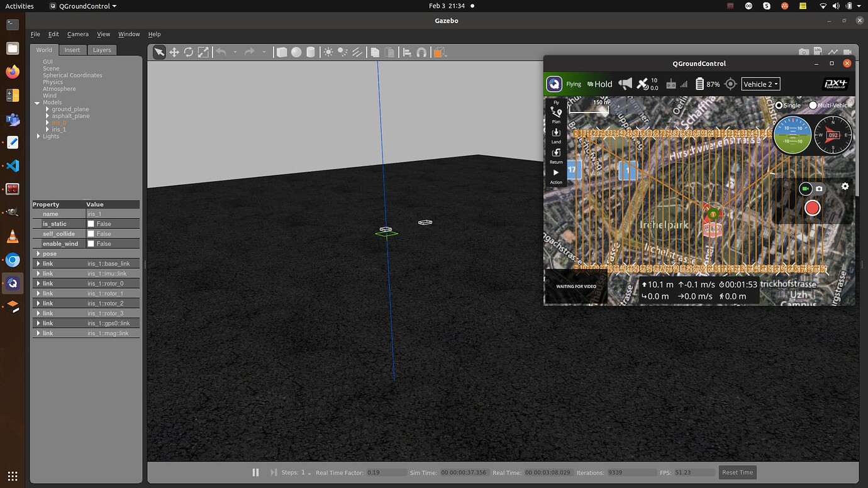This screenshot has width=868, height=488.
Task: Switch to the Insert tab
Action: [72, 50]
